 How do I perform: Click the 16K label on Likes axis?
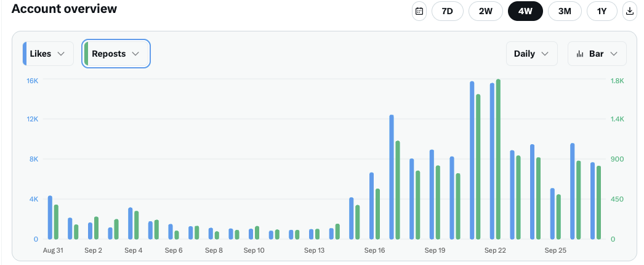32,81
